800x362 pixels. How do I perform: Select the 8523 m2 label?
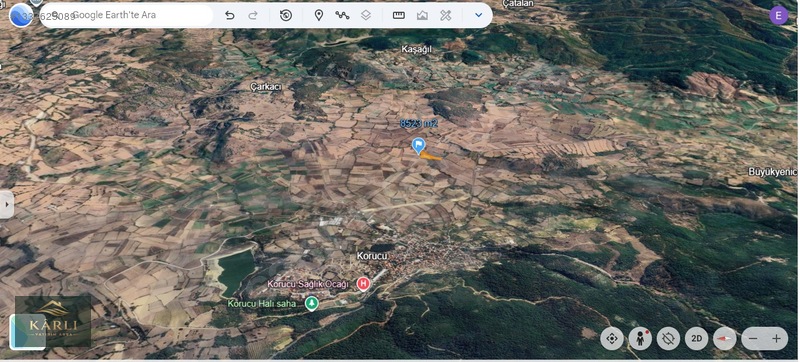418,123
